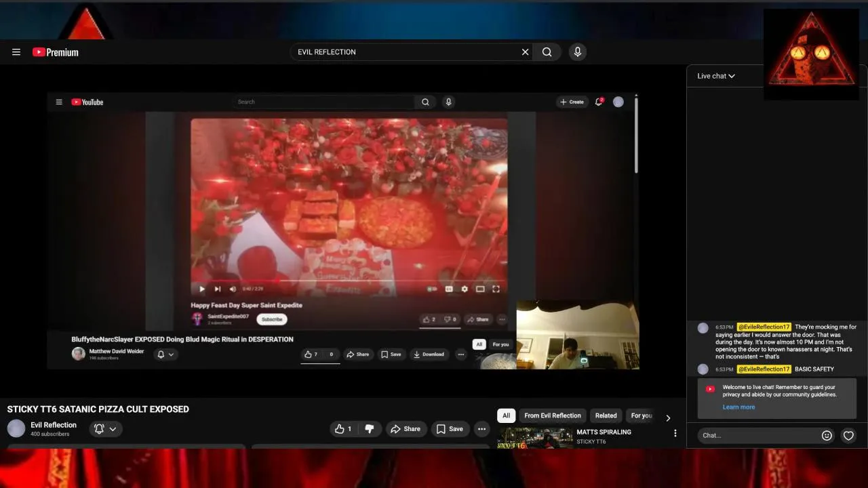Image resolution: width=868 pixels, height=488 pixels.
Task: Open the MATTS SPIRALING video thumbnail
Action: tap(535, 438)
